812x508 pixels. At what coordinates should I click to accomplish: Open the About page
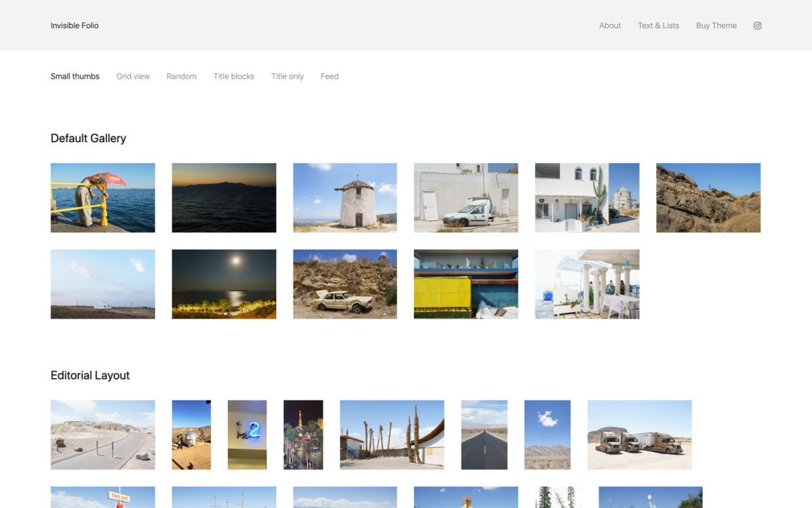point(610,26)
